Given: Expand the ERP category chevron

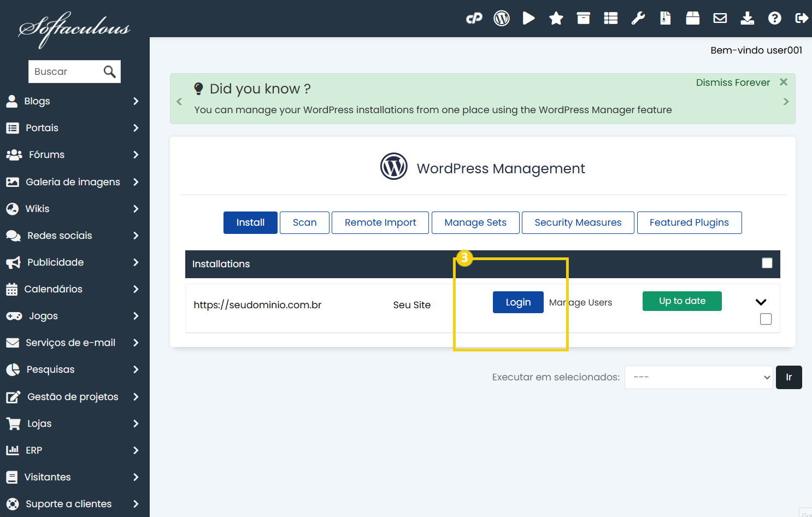Looking at the screenshot, I should pyautogui.click(x=136, y=450).
